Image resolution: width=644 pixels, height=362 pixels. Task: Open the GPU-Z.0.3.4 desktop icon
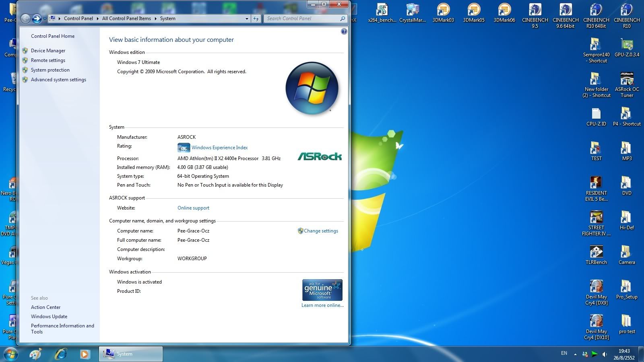tap(627, 47)
